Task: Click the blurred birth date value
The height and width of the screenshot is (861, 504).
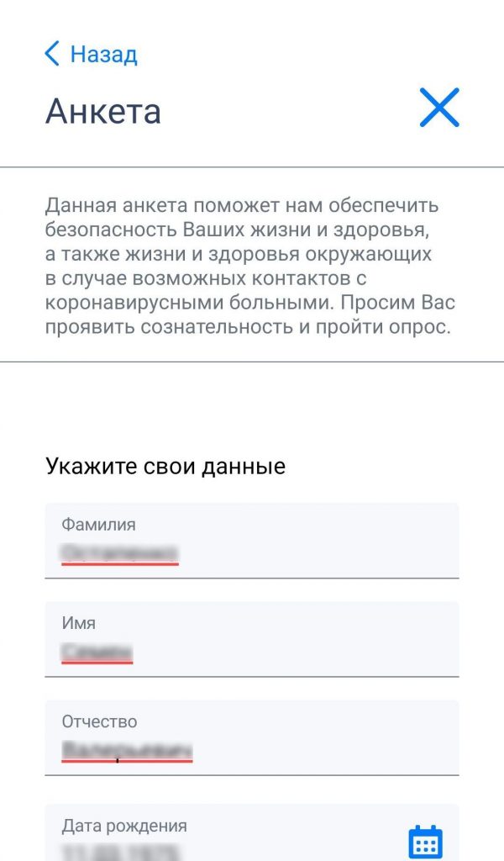Action: click(121, 853)
